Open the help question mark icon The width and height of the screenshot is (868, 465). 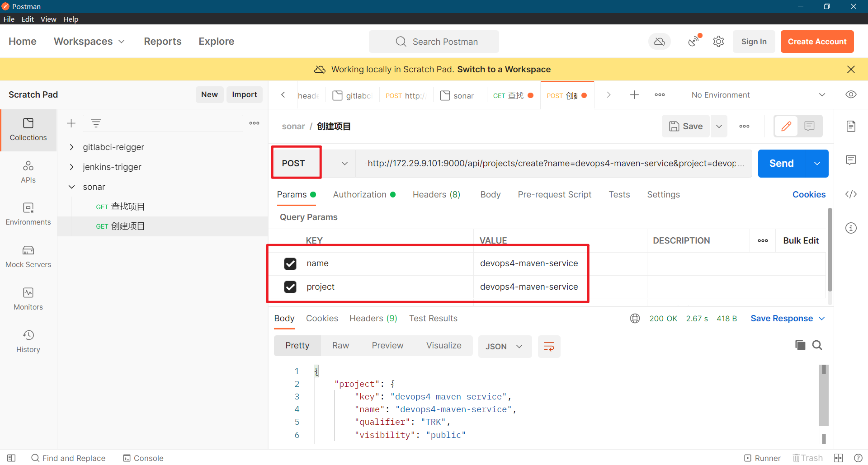click(x=858, y=458)
